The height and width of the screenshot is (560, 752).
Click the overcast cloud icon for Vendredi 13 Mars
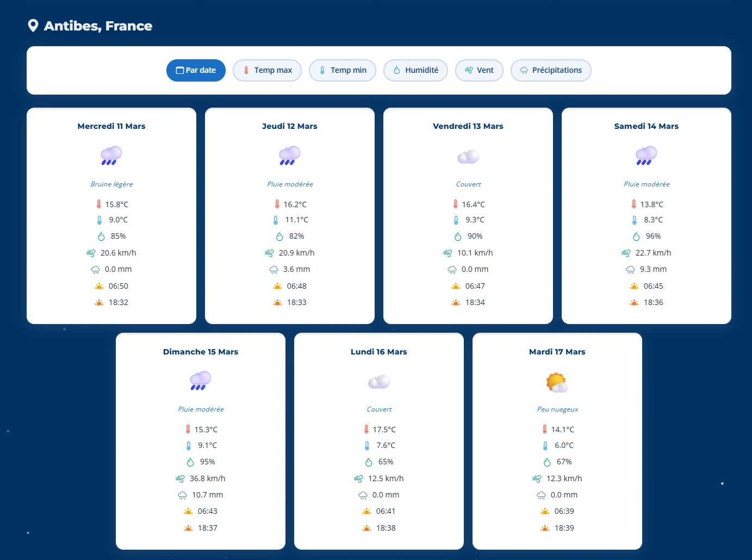coord(468,157)
